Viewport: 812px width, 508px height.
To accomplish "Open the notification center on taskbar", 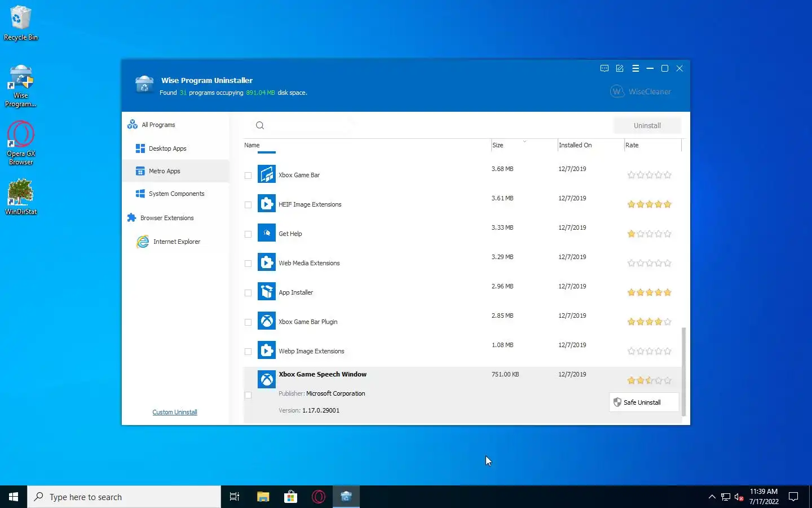I will point(793,497).
